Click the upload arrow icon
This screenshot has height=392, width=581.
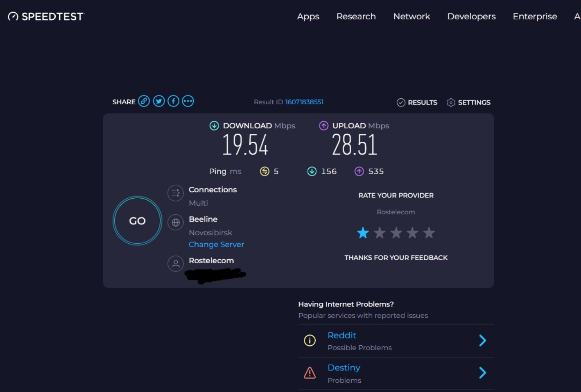click(x=324, y=126)
